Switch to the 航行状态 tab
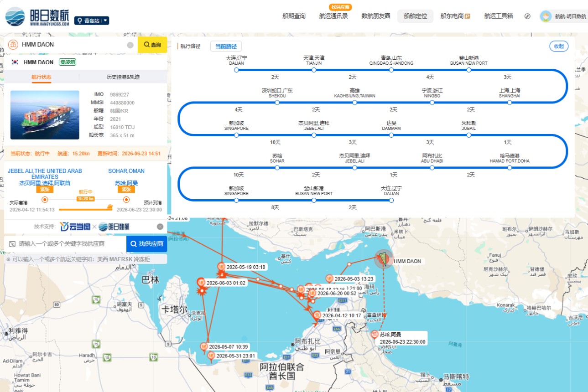 [x=42, y=77]
